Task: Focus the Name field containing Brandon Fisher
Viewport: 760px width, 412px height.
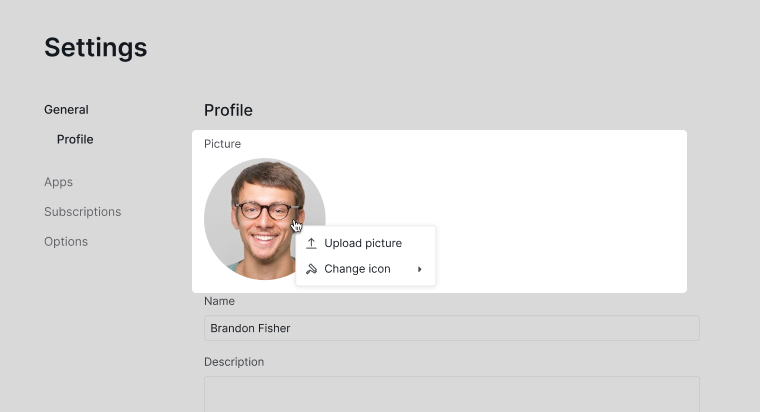Action: point(452,328)
